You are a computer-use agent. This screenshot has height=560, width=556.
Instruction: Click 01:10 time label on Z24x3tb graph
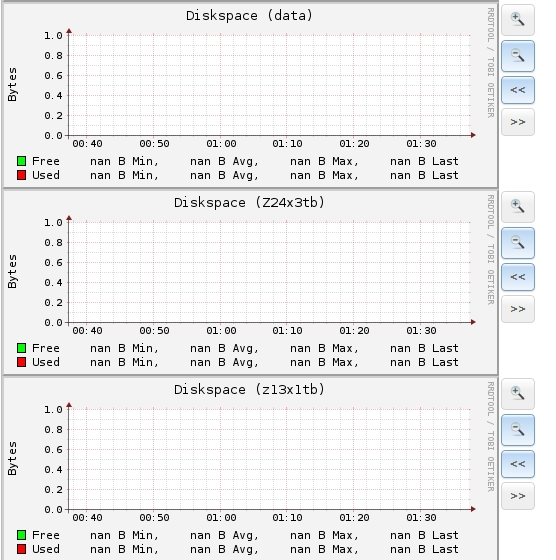point(287,331)
